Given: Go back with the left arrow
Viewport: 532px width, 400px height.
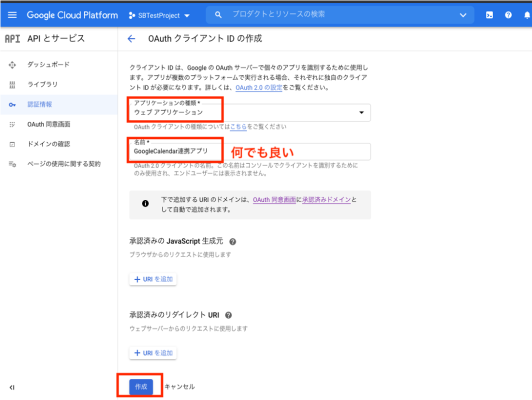Looking at the screenshot, I should click(131, 39).
